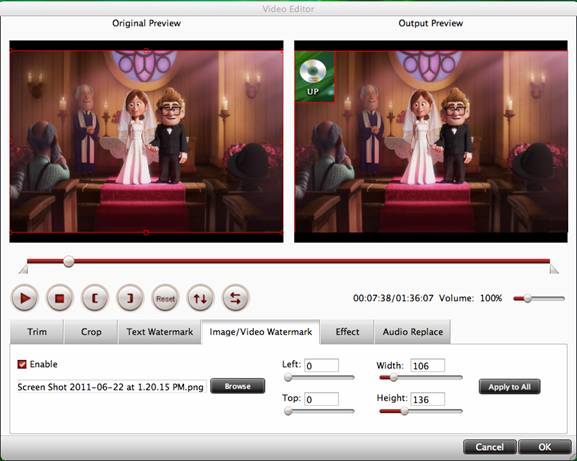Click the watermark file path field
This screenshot has width=577, height=461.
click(111, 387)
